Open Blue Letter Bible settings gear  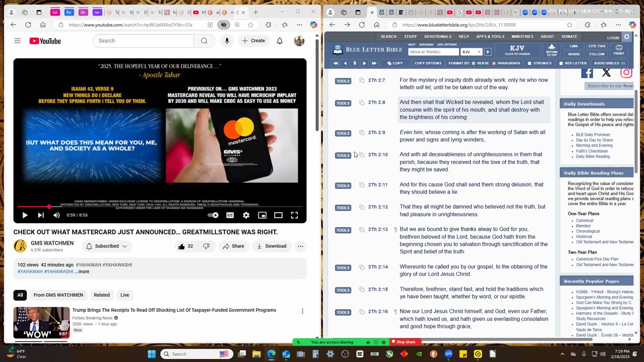pyautogui.click(x=627, y=37)
